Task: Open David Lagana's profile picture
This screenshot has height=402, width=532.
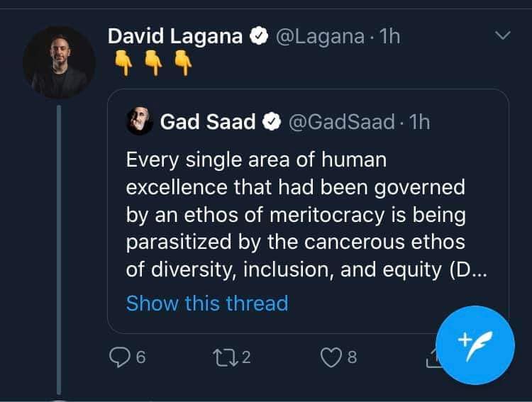Action: 59,62
